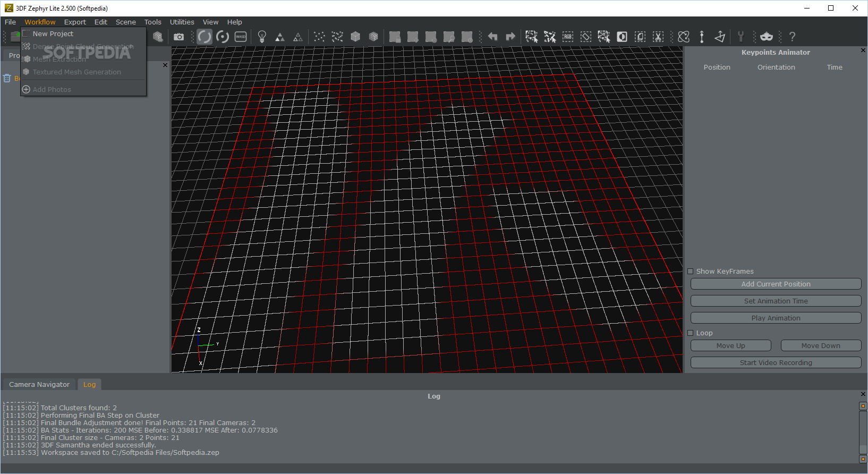
Task: Open the Export menu
Action: (x=75, y=22)
